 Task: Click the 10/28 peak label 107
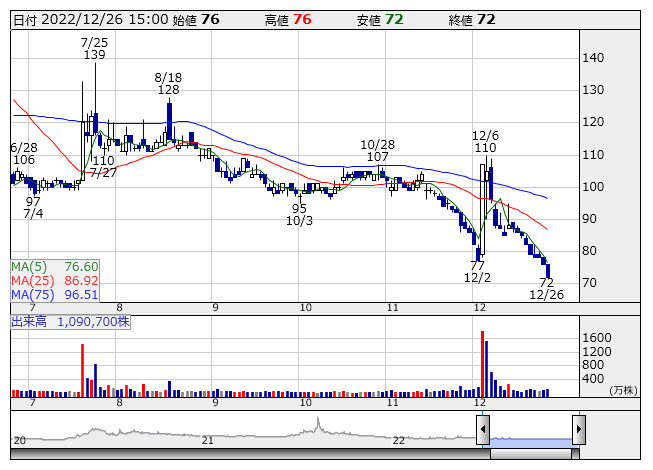pyautogui.click(x=377, y=157)
